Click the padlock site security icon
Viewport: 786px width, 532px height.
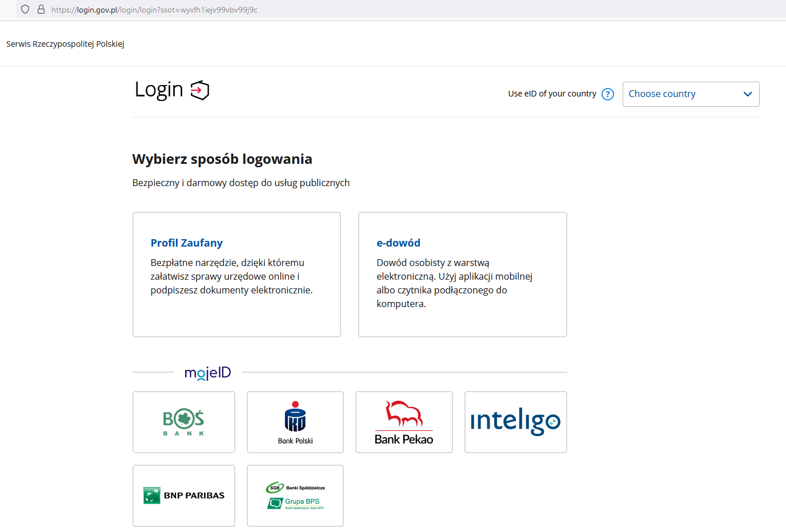point(41,10)
